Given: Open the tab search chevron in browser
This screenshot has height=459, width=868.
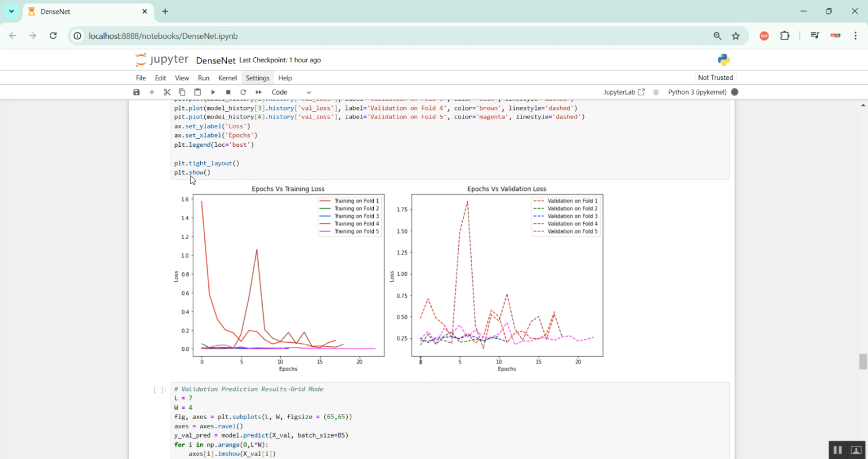Looking at the screenshot, I should [11, 12].
